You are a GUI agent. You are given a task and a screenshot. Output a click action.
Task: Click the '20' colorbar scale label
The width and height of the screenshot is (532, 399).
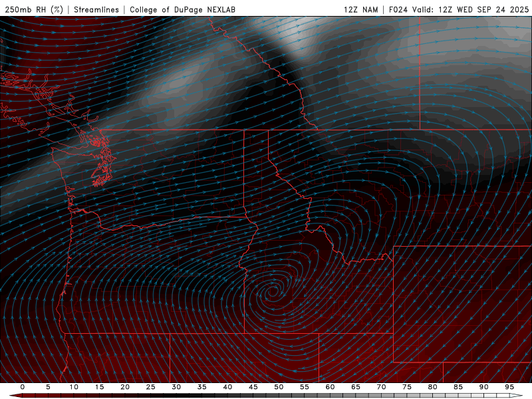coord(125,387)
